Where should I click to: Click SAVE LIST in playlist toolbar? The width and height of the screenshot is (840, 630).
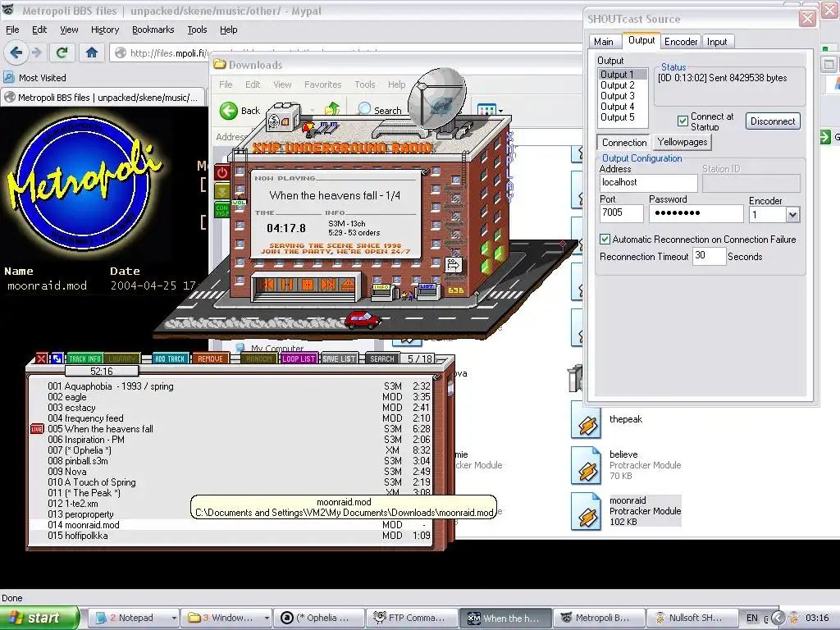[339, 359]
